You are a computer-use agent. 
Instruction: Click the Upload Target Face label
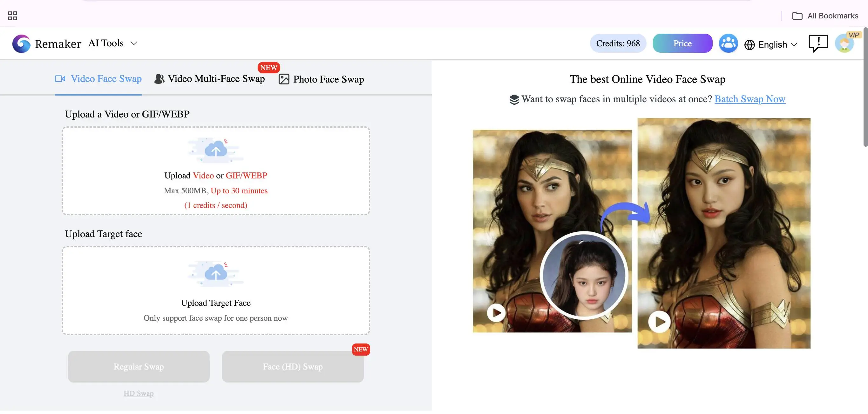[216, 303]
